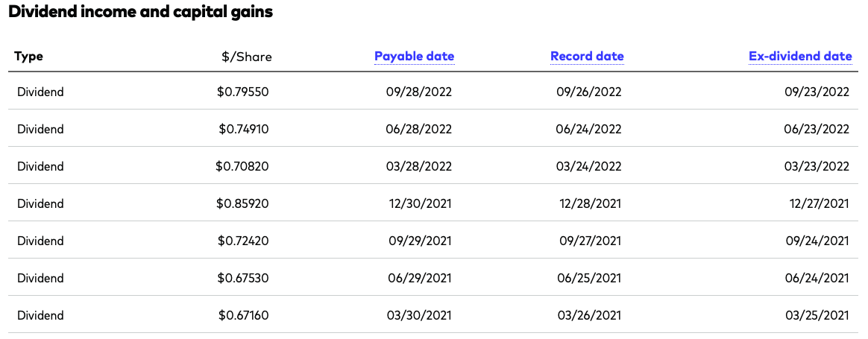The width and height of the screenshot is (868, 339).
Task: Select payable date 06/28/2022
Action: click(418, 129)
